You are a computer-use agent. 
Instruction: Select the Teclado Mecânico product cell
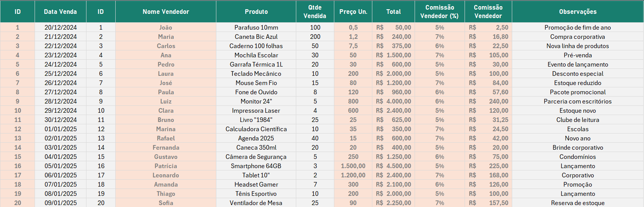256,73
